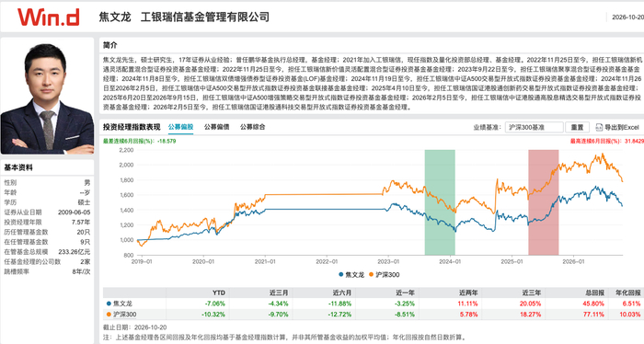The height and width of the screenshot is (344, 644).
Task: Click 焦文龙 row label in returns table
Action: click(122, 304)
